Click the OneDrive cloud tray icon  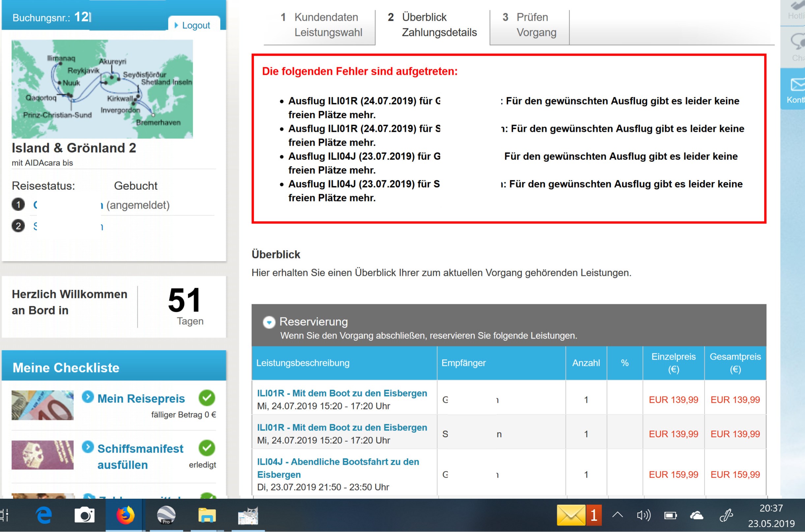pyautogui.click(x=697, y=516)
